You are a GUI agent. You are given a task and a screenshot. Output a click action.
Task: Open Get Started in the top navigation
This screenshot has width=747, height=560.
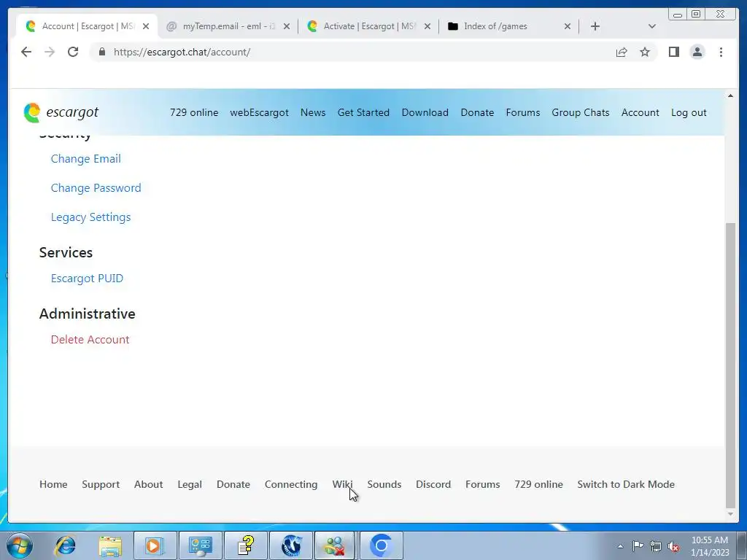[x=363, y=113]
